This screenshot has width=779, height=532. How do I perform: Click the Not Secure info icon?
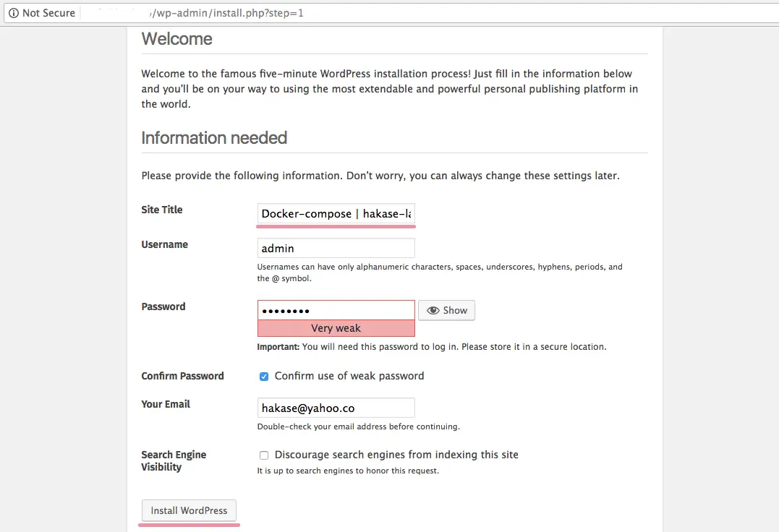[x=14, y=13]
